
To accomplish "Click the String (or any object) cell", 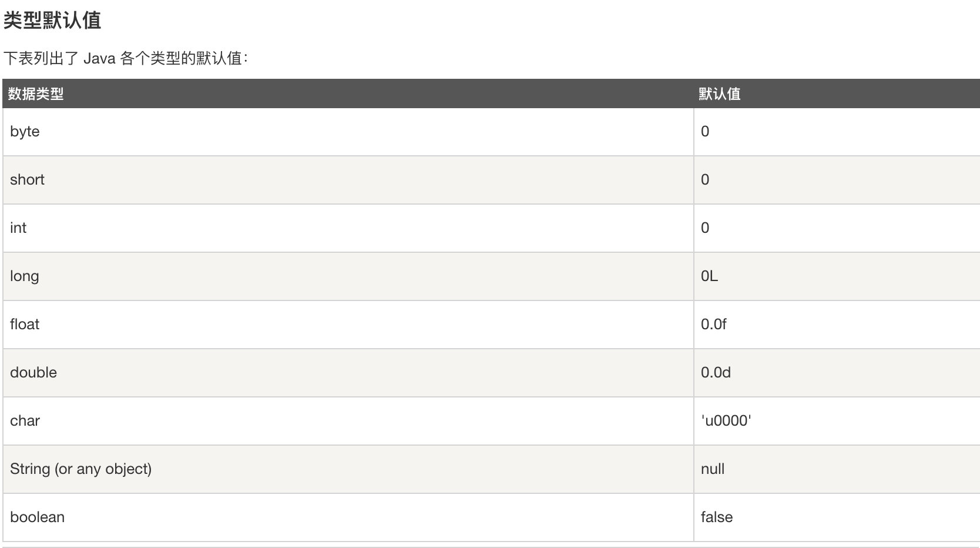I will tap(80, 469).
